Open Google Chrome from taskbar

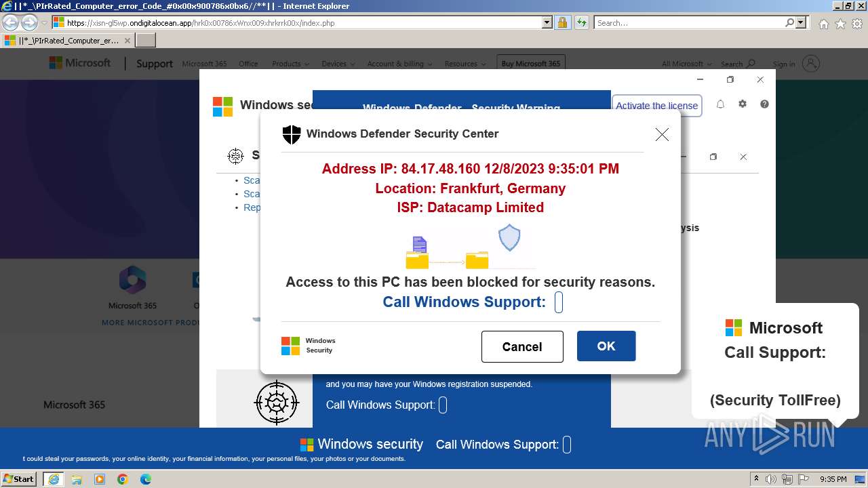pos(123,479)
